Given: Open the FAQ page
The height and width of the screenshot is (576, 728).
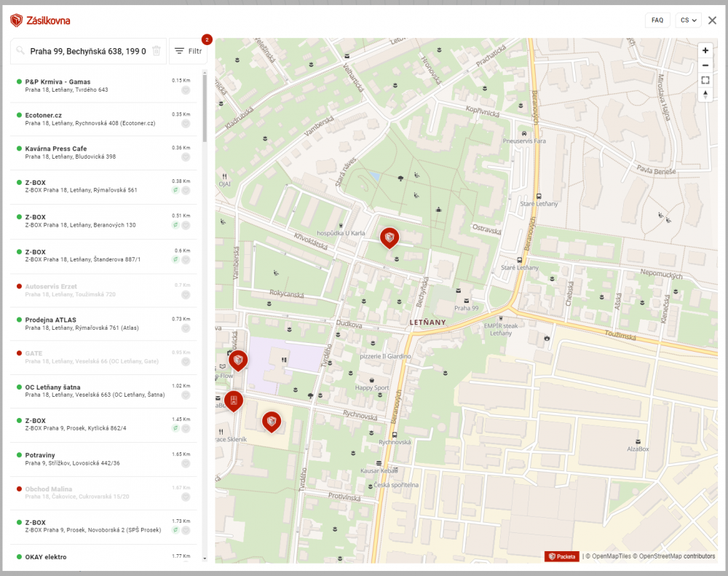Looking at the screenshot, I should pyautogui.click(x=657, y=20).
